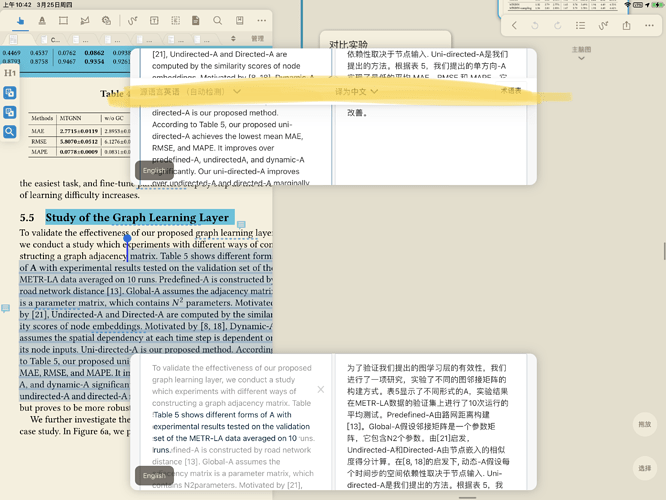Switch to the sixth document tab

pos(176,40)
